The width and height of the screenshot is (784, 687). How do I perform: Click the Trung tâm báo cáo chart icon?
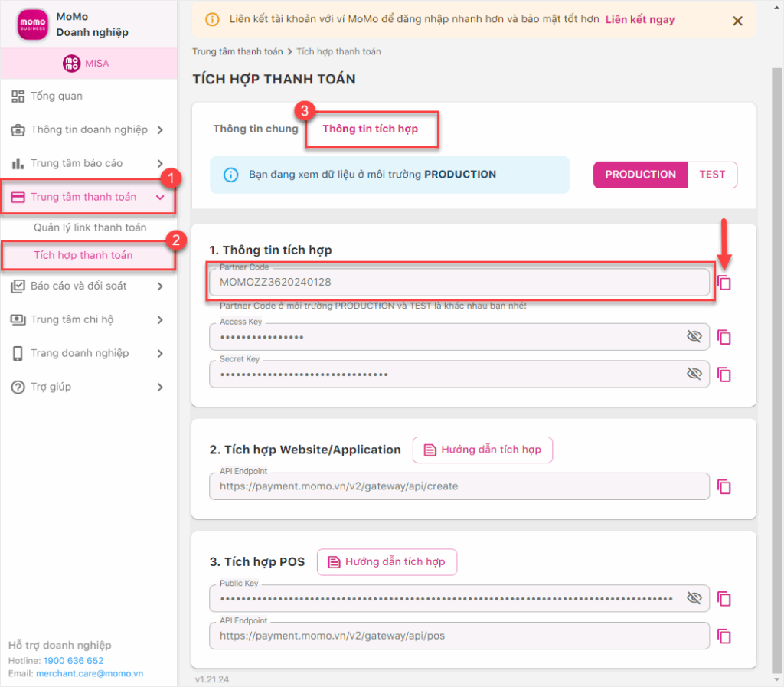(18, 163)
